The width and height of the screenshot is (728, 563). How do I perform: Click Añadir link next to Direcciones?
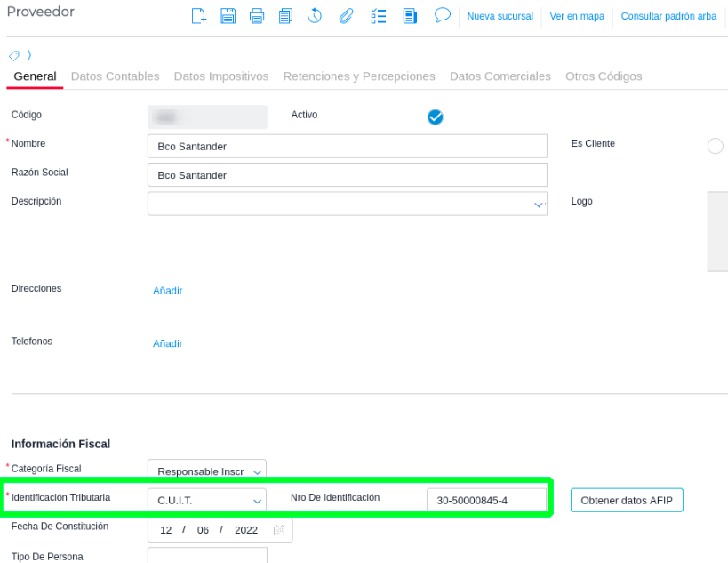pyautogui.click(x=167, y=291)
